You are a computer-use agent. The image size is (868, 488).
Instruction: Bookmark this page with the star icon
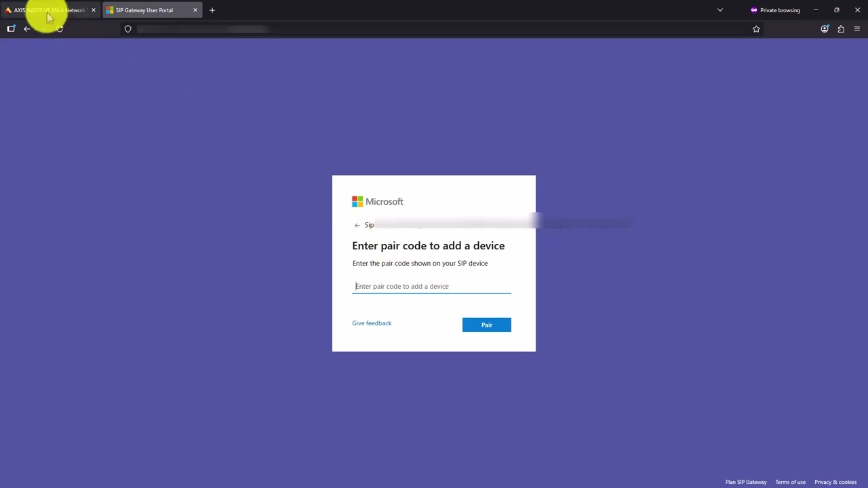[756, 29]
